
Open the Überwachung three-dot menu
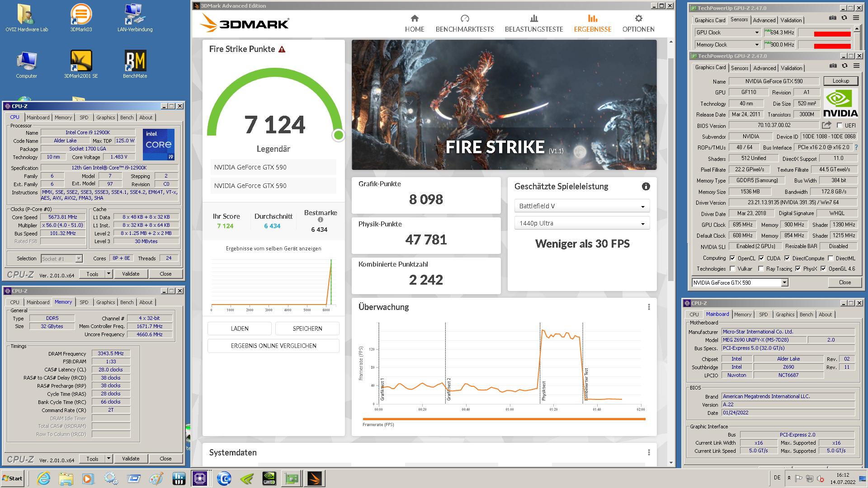click(x=649, y=307)
